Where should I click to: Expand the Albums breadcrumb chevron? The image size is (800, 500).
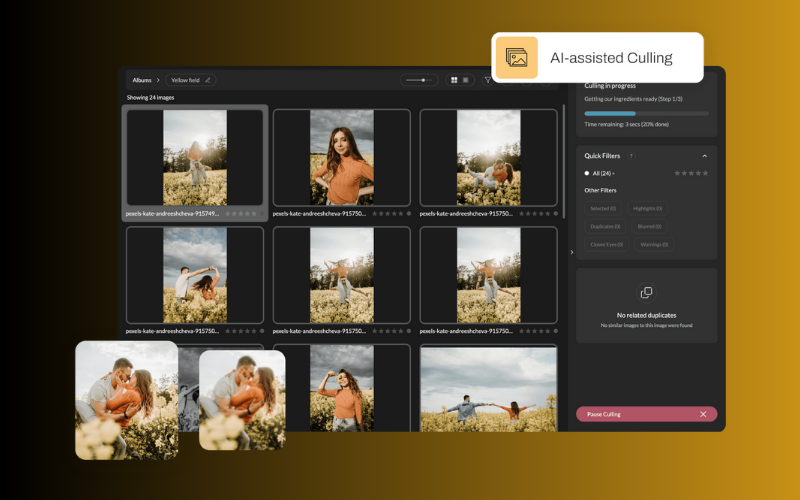158,80
